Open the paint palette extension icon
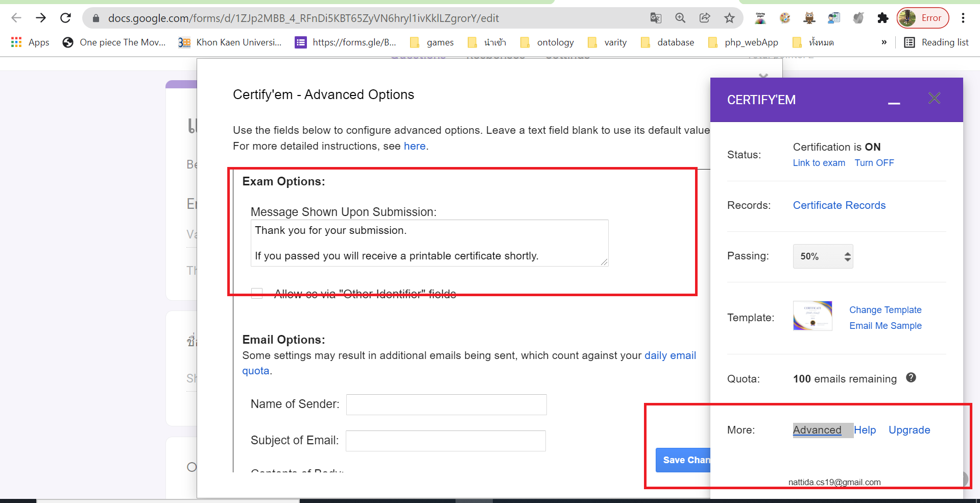This screenshot has height=503, width=980. pyautogui.click(x=785, y=18)
